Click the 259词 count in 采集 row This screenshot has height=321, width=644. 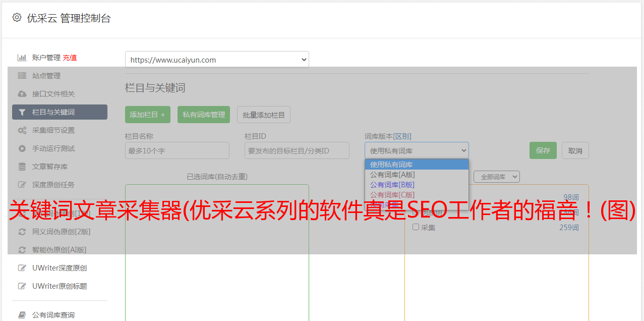coord(569,228)
